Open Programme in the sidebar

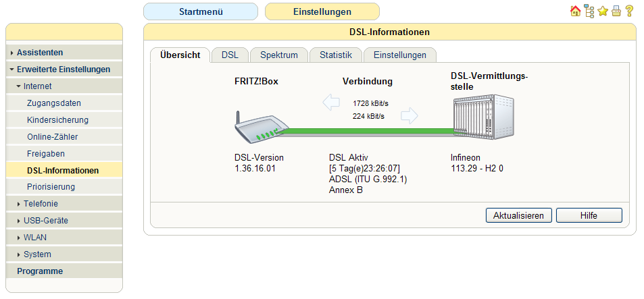pos(40,271)
